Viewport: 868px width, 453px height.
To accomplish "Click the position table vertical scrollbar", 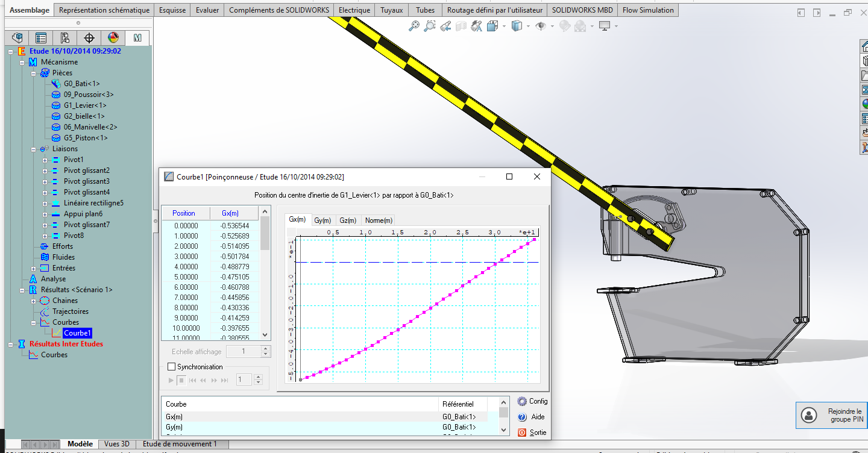I will 265,274.
